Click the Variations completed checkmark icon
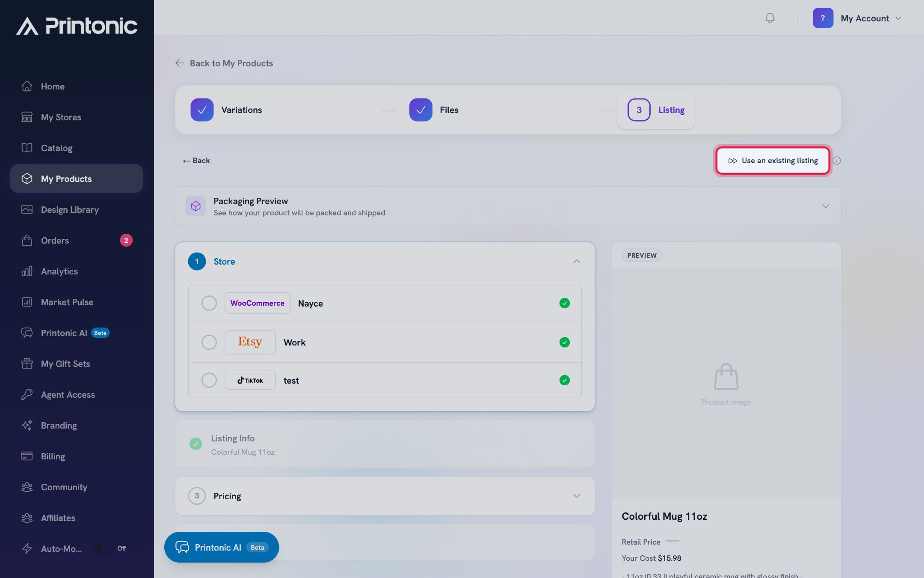The width and height of the screenshot is (924, 578). [202, 110]
